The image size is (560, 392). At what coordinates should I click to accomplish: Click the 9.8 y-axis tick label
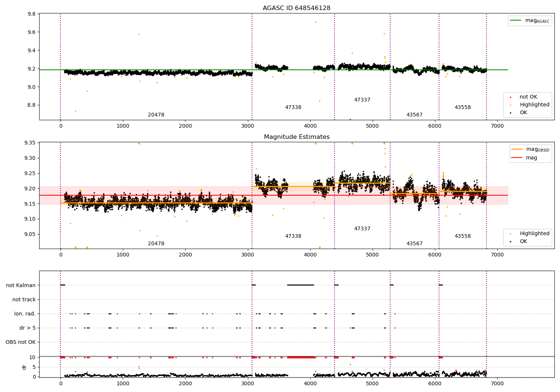32,14
